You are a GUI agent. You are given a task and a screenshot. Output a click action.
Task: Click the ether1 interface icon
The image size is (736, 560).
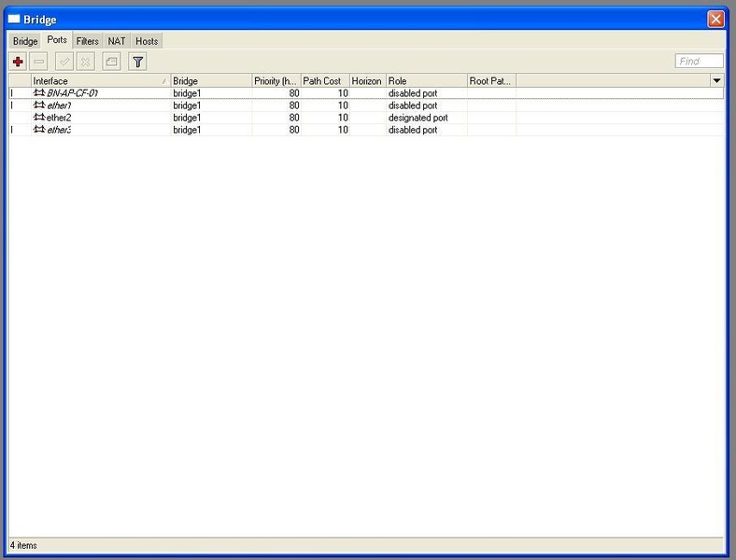pos(39,105)
